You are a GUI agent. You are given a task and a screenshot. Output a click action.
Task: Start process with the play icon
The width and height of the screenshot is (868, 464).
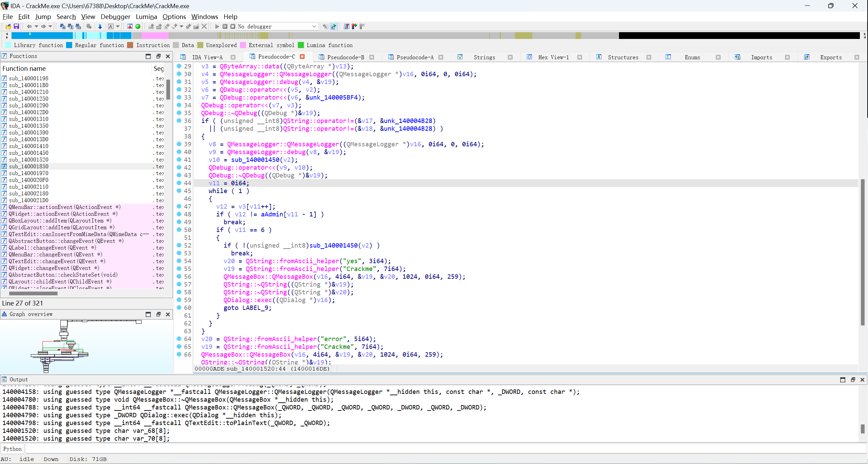(217, 26)
